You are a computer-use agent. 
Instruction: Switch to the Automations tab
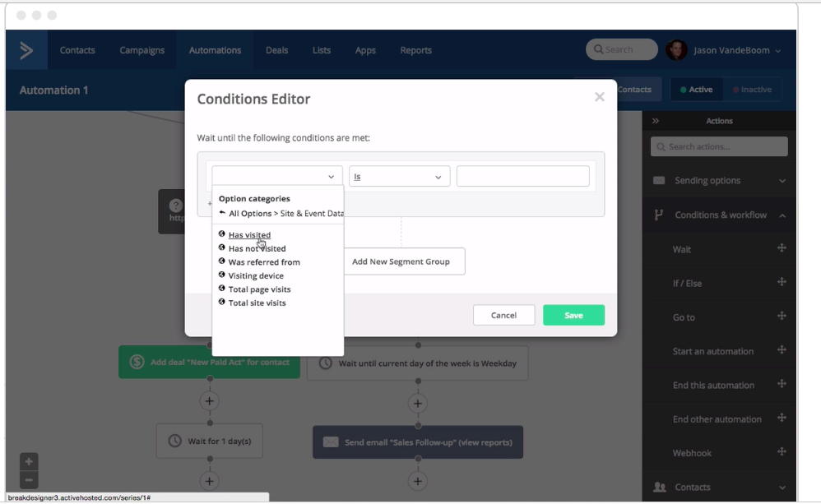tap(214, 49)
